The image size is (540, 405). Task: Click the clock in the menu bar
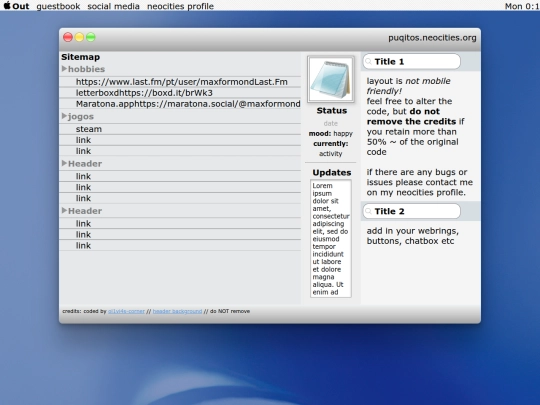522,6
